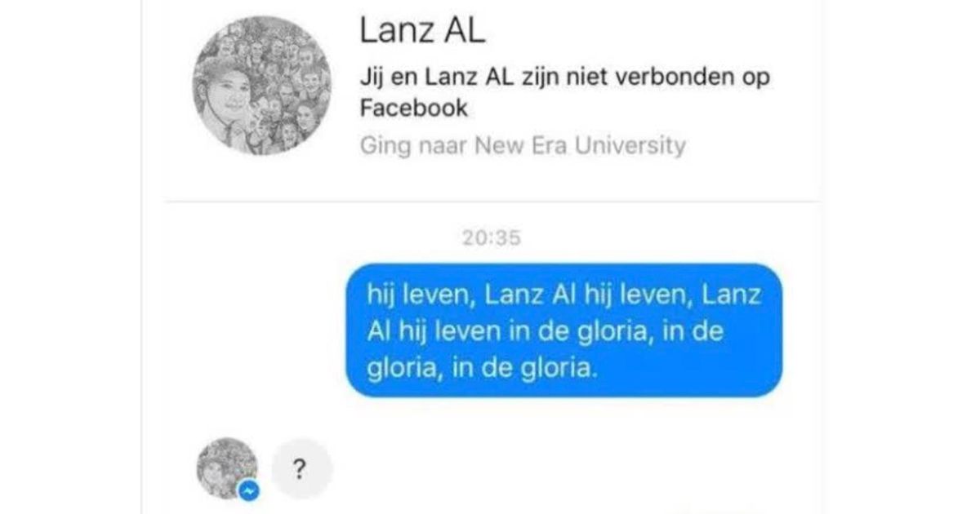Click the Lanz AL name heading
980x514 pixels.
coord(422,32)
